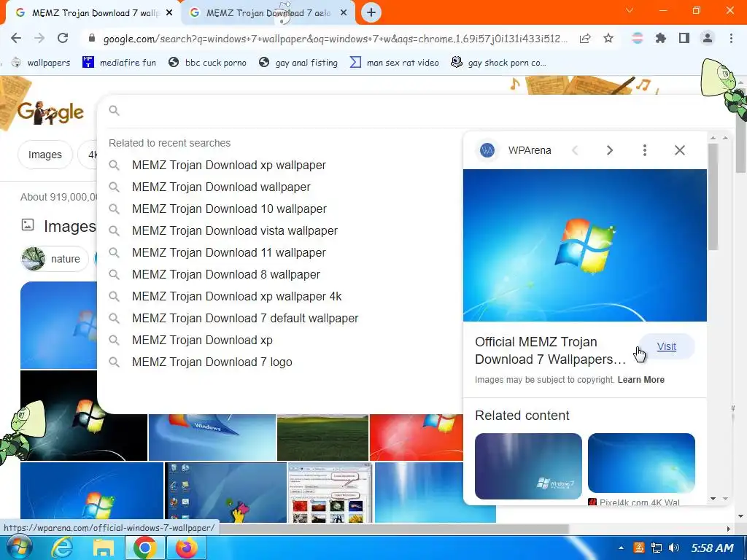The height and width of the screenshot is (560, 747).
Task: Go forward using the browser forward arrow
Action: point(39,38)
